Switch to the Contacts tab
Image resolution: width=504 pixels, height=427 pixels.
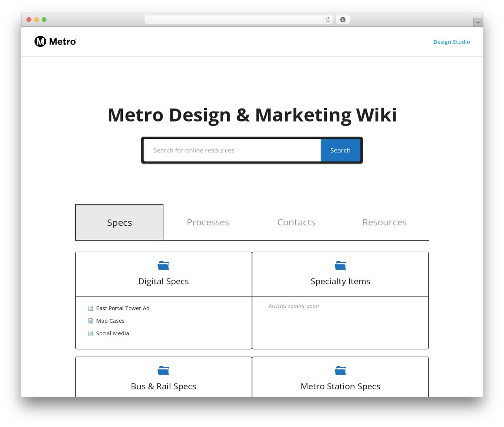[x=296, y=222]
